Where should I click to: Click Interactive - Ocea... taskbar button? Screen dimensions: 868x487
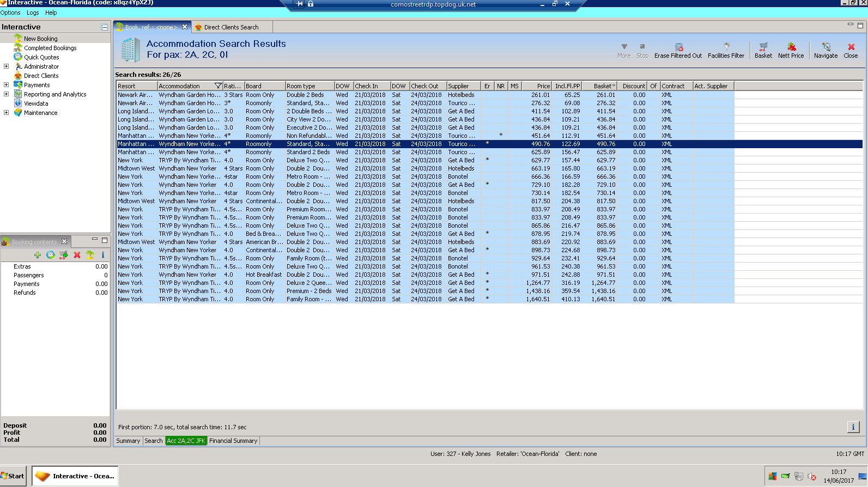75,476
